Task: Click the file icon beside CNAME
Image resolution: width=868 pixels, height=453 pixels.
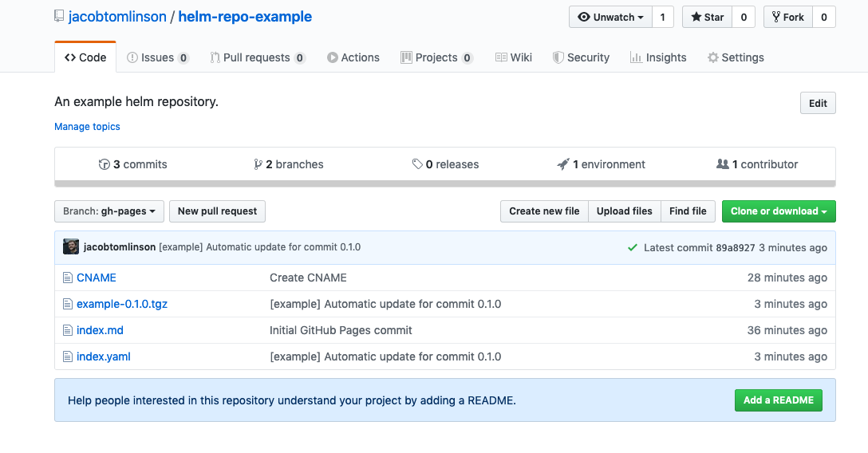Action: 68,278
